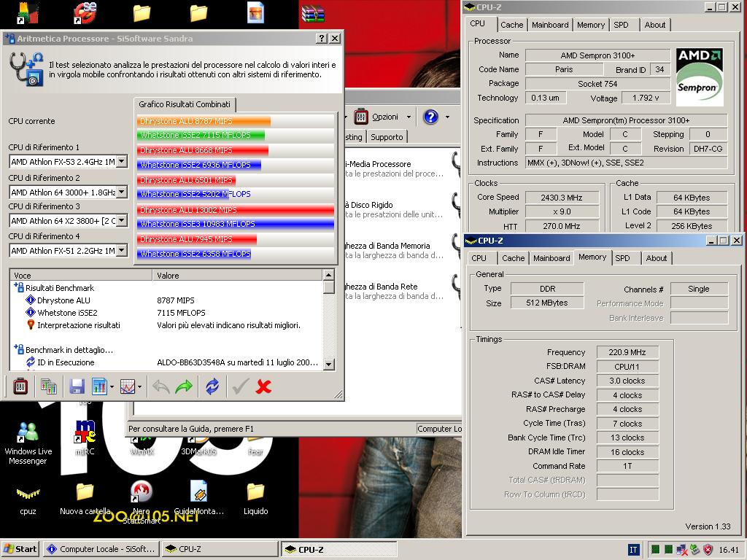
Task: Click the red X cancel icon in Sandra toolbar
Action: pos(263,386)
